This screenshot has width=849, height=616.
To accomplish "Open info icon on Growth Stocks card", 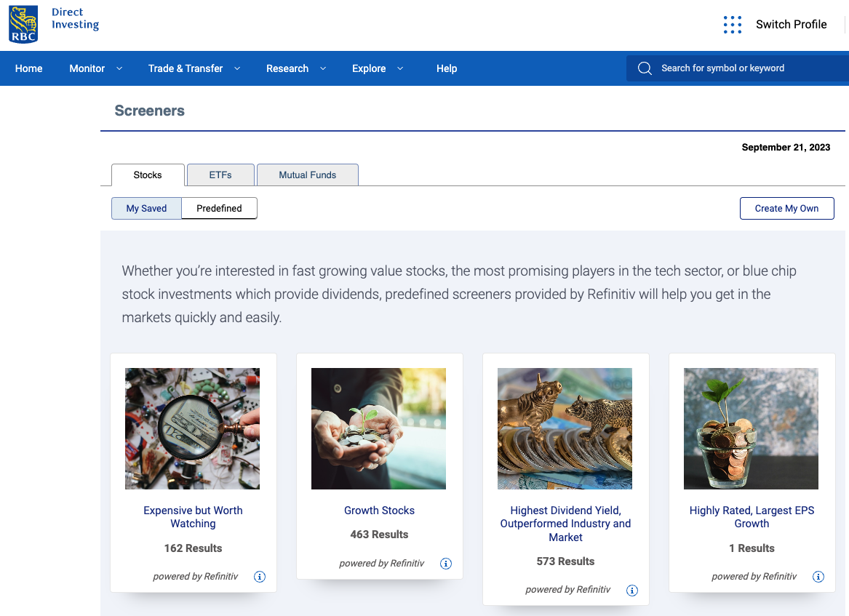I will pos(446,564).
